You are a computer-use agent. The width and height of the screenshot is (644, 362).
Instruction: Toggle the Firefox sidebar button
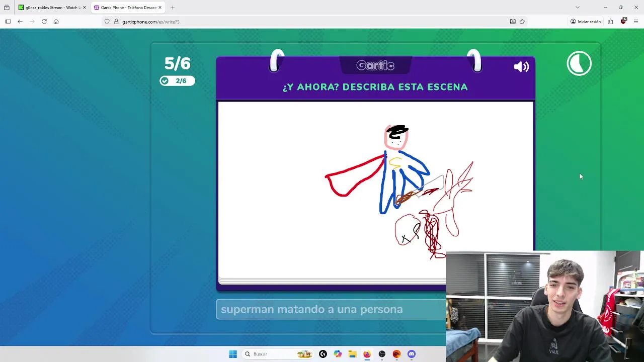tap(8, 22)
